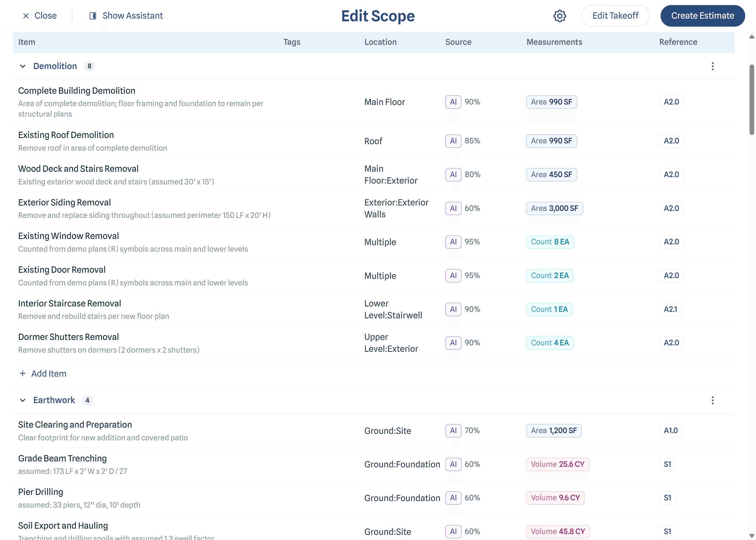The height and width of the screenshot is (540, 756).
Task: Click the Volume 25.6 CY measurement chip
Action: 558,464
